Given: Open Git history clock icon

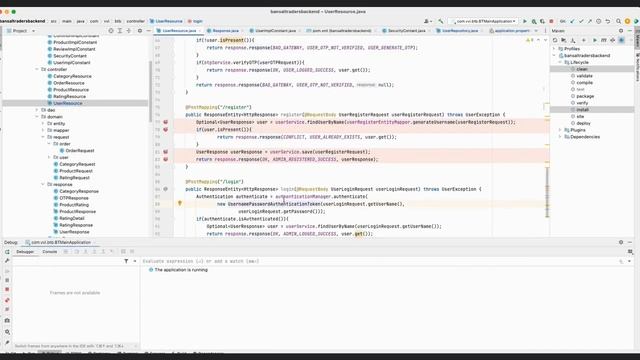Looking at the screenshot, I should click(599, 21).
